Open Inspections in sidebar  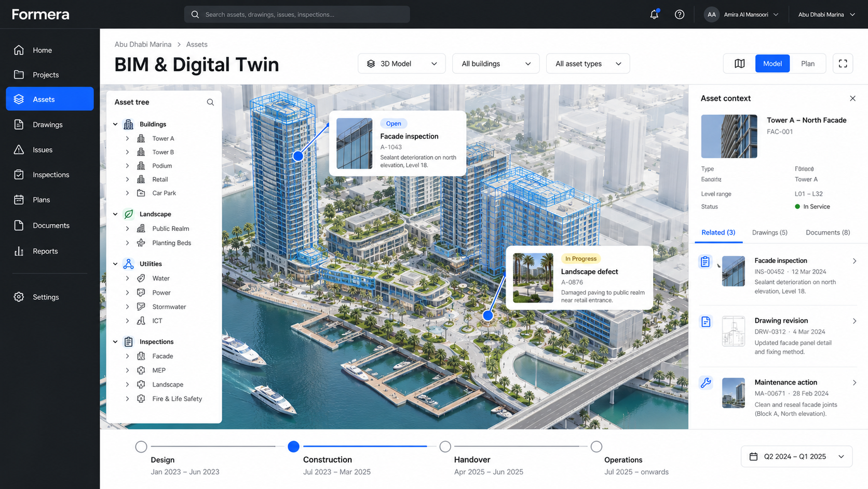(50, 175)
